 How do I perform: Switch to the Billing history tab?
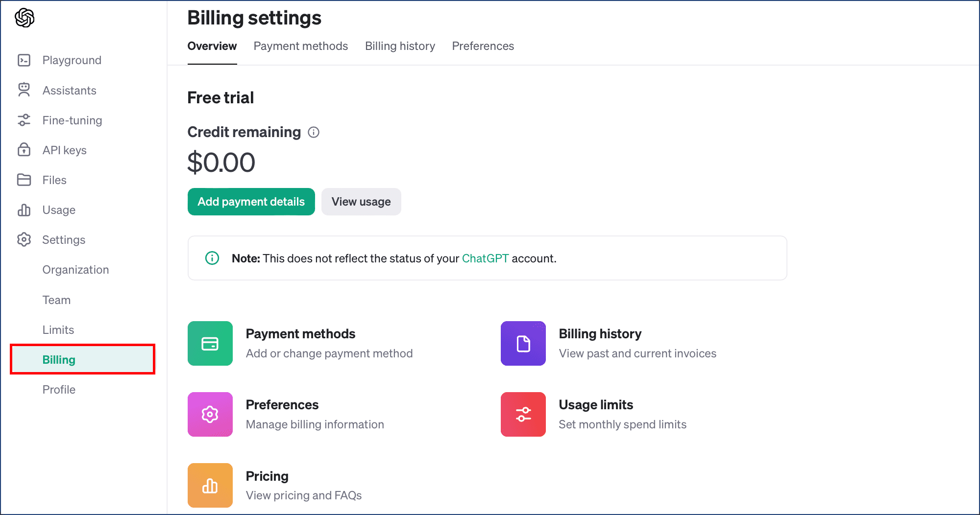400,46
